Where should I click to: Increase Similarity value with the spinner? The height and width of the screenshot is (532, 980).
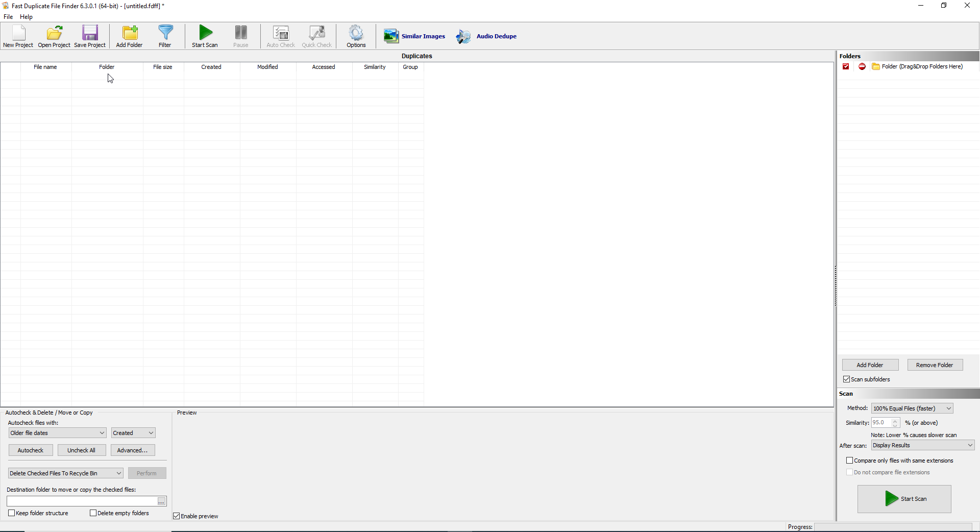(895, 420)
